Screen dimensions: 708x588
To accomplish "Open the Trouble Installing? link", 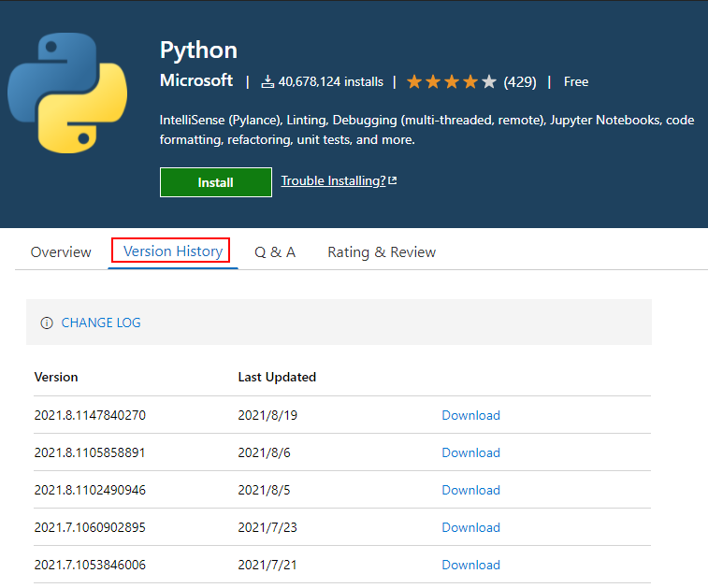I will [x=333, y=181].
